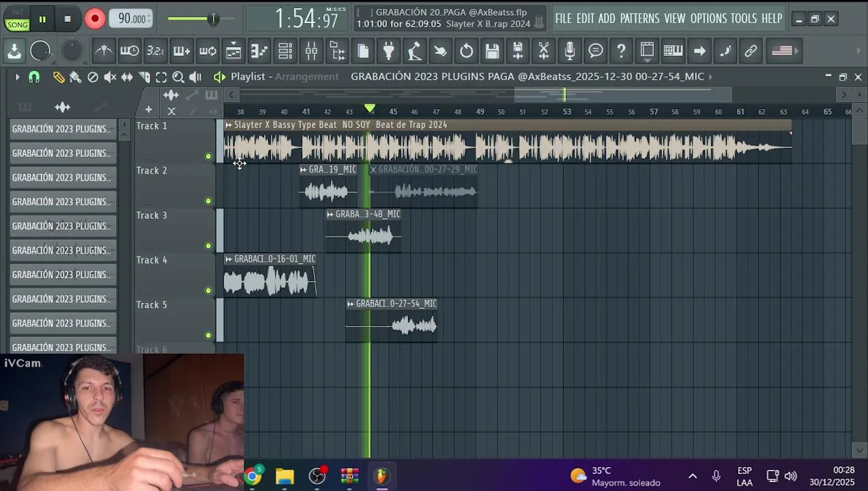Select the paint brush tool in playlist
Screen dimensions: 868x491
pyautogui.click(x=76, y=77)
